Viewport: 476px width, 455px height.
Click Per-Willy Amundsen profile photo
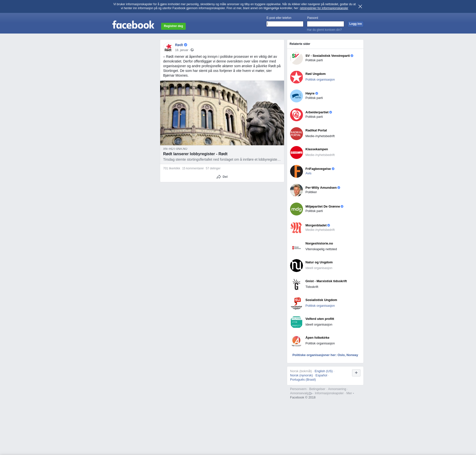pyautogui.click(x=297, y=190)
